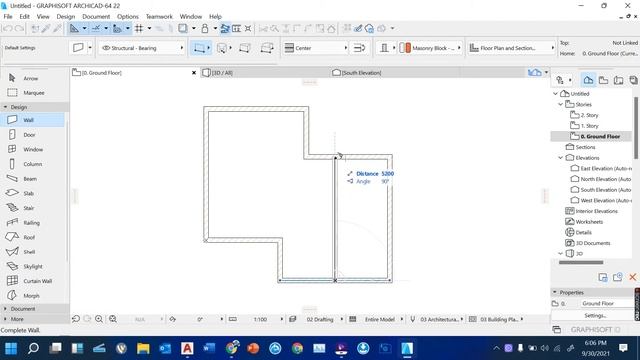Toggle the flip wall reference line button
This screenshot has height=360, width=640.
[x=359, y=48]
